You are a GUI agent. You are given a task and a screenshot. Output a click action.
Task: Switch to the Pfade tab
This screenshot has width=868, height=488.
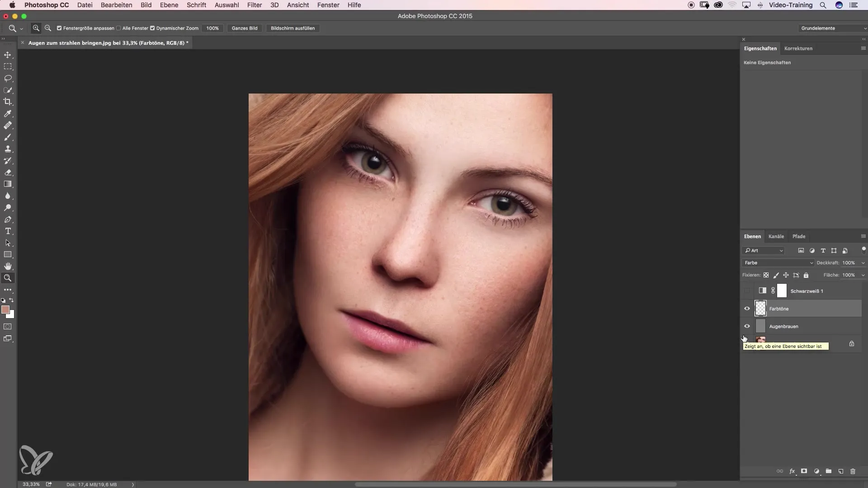coord(799,236)
